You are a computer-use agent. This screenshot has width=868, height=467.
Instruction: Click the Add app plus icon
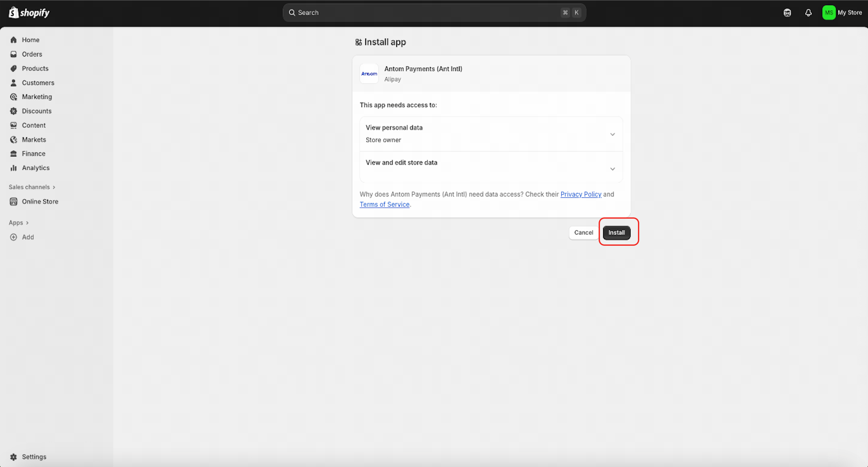coord(14,237)
